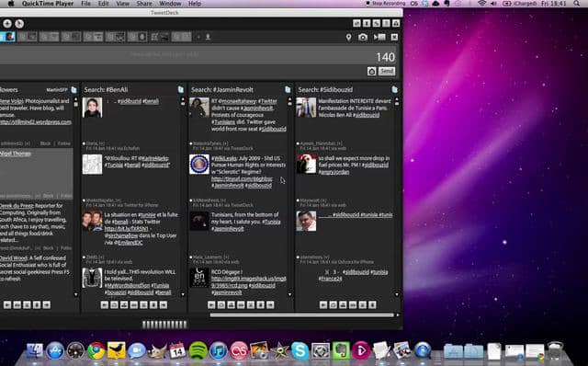Click the right-arrow button under #BenAli column
The width and height of the screenshot is (588, 366).
click(164, 304)
